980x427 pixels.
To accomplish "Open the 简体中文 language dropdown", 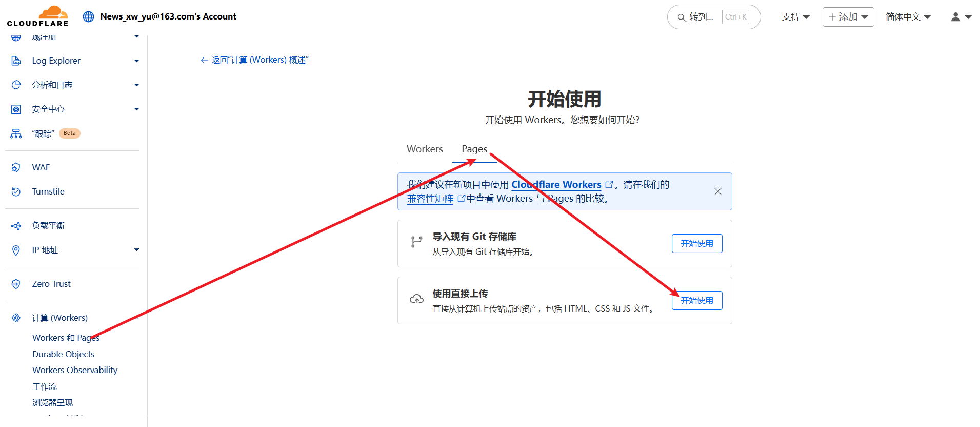I will tap(908, 17).
